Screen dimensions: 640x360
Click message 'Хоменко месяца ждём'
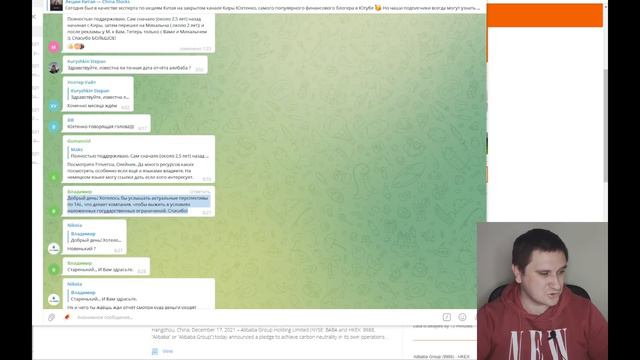tap(92, 106)
